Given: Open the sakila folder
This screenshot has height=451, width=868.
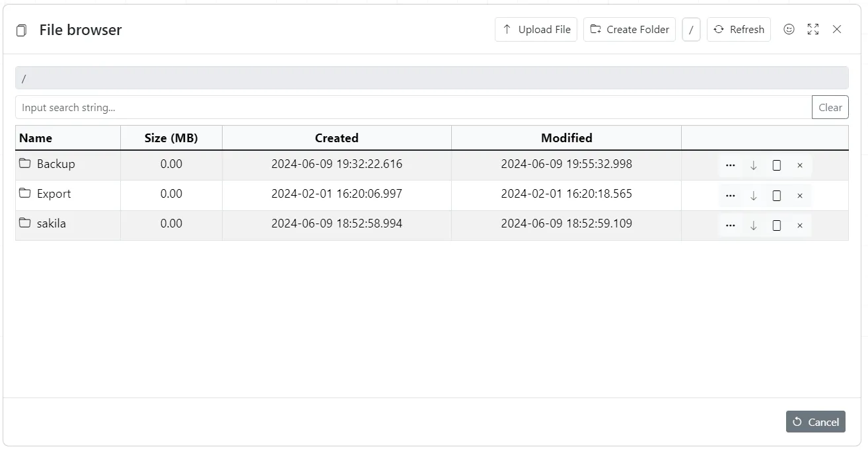Looking at the screenshot, I should point(51,224).
